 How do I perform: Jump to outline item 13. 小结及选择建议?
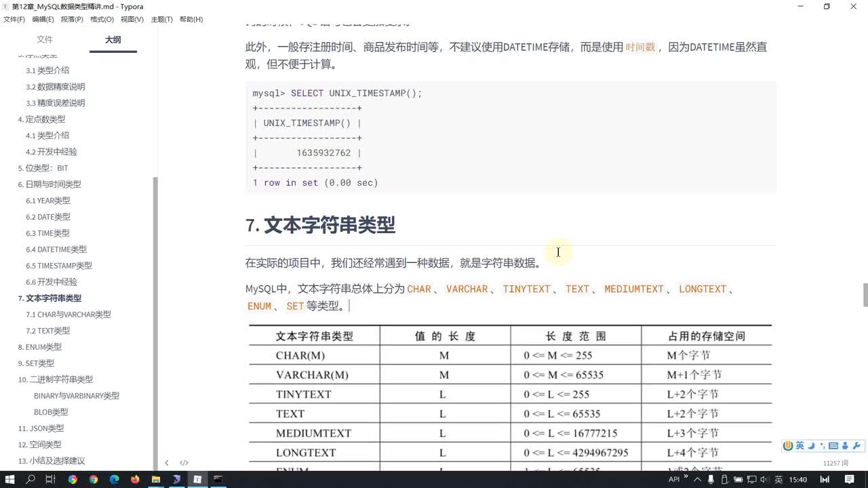tap(52, 461)
